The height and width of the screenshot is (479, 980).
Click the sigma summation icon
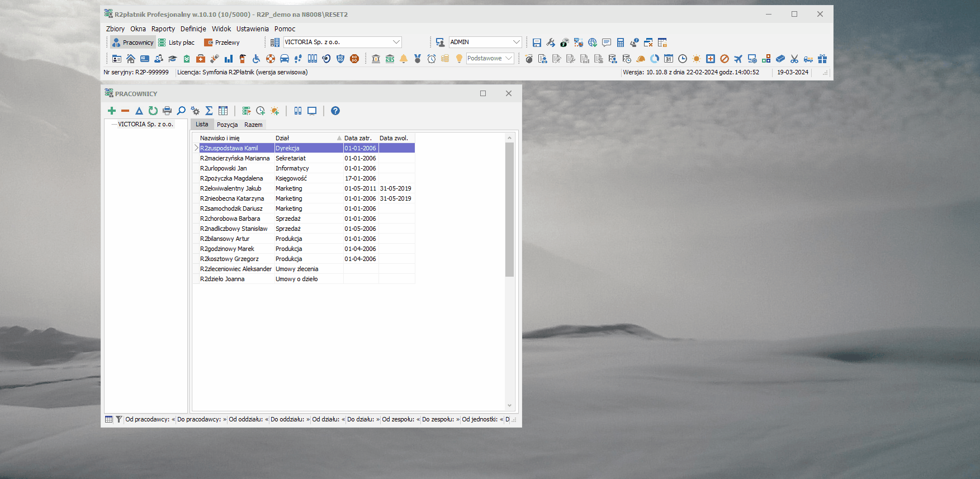click(x=209, y=111)
